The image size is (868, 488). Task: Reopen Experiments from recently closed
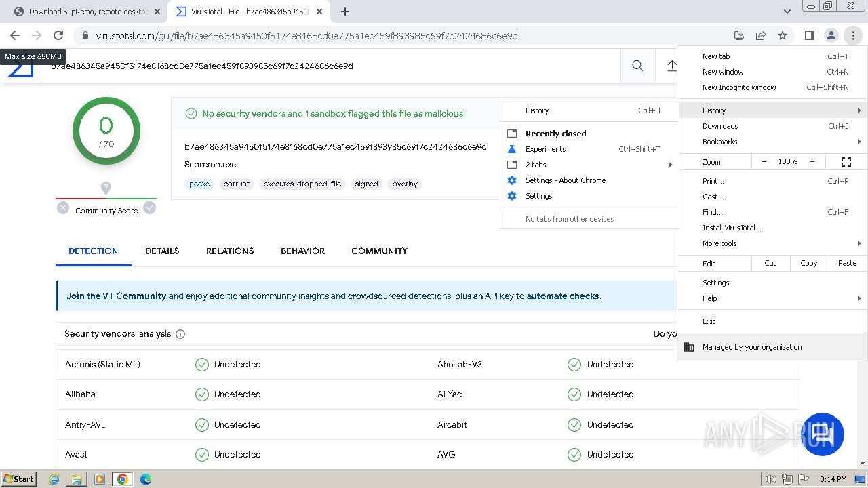[589, 149]
